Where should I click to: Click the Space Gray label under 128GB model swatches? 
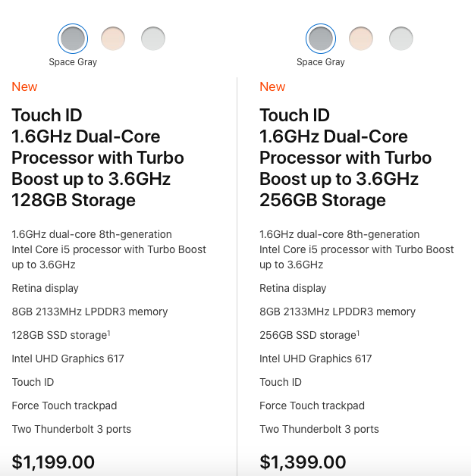click(73, 62)
